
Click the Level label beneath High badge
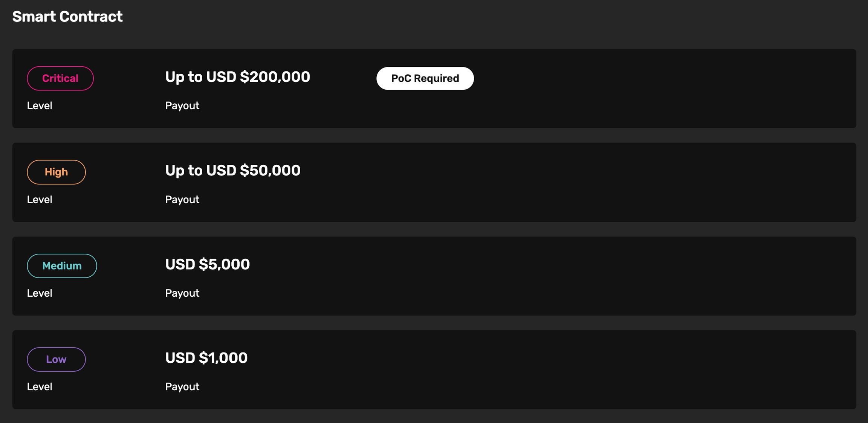tap(40, 199)
